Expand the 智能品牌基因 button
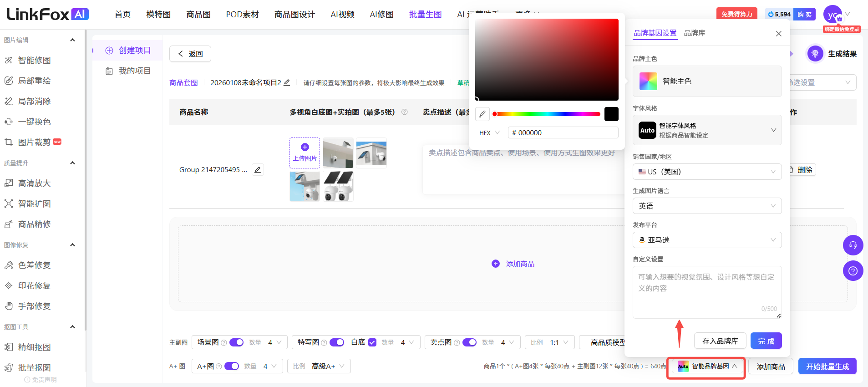Image resolution: width=868 pixels, height=387 pixels. pos(707,366)
